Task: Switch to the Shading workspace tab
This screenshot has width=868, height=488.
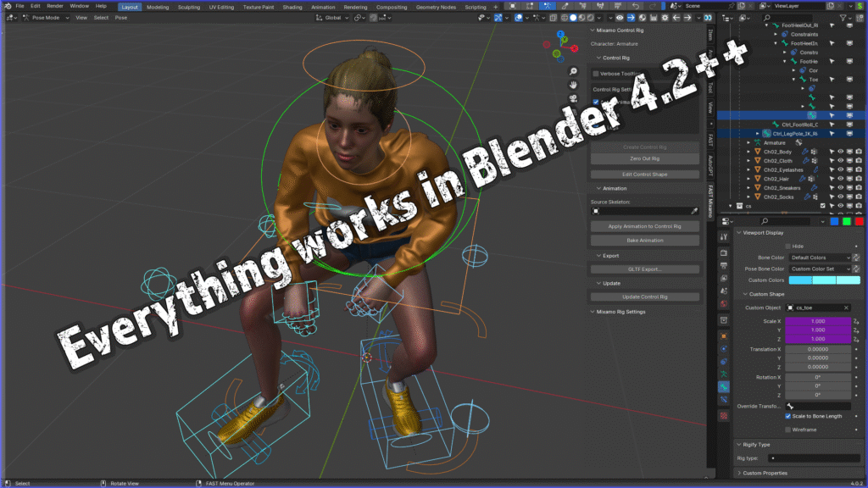Action: pos(292,7)
